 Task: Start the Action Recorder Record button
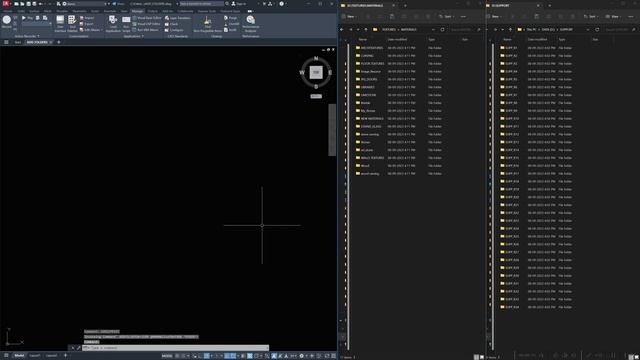(x=7, y=22)
